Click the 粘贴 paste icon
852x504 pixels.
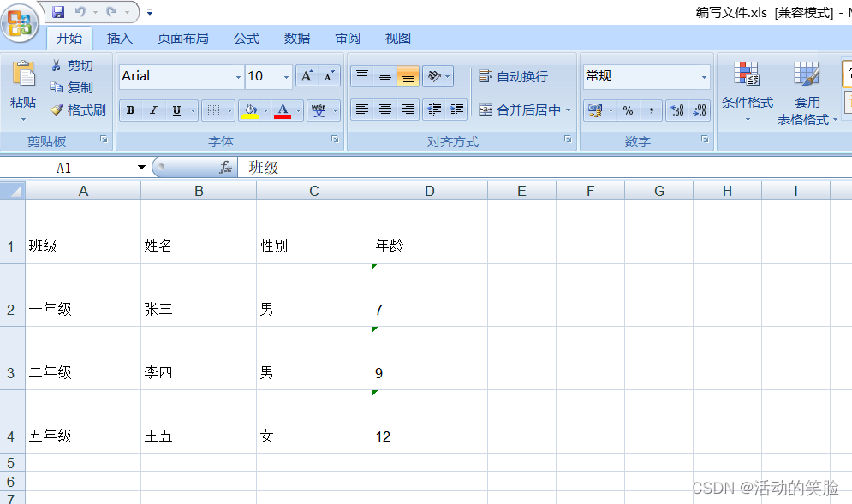tap(23, 74)
